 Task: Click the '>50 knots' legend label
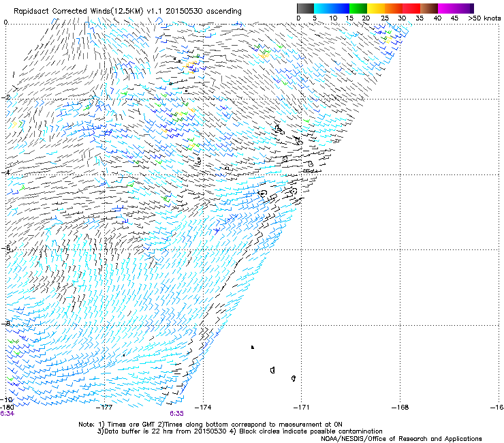484,18
